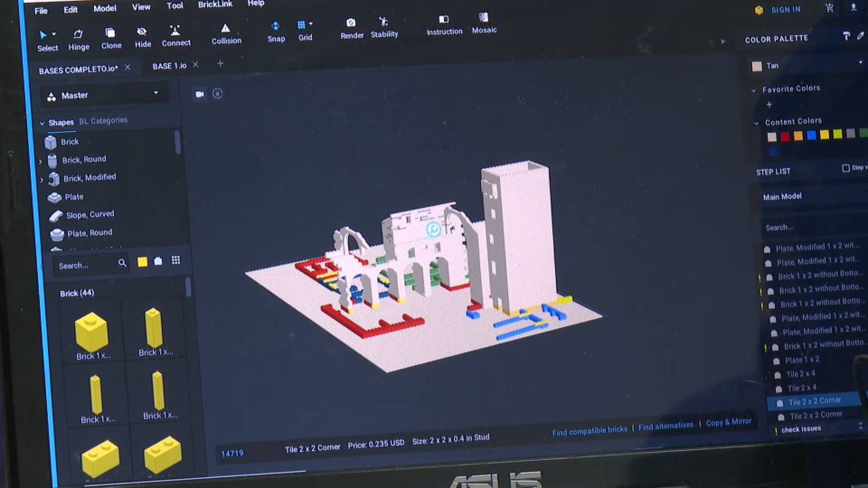868x488 pixels.
Task: Activate the Hide tool
Action: [142, 37]
